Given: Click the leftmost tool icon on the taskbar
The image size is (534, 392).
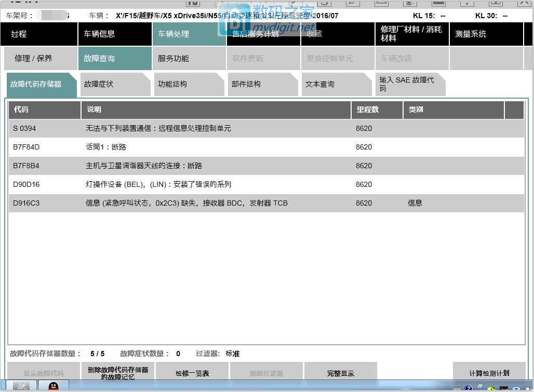Looking at the screenshot, I should (x=21, y=387).
